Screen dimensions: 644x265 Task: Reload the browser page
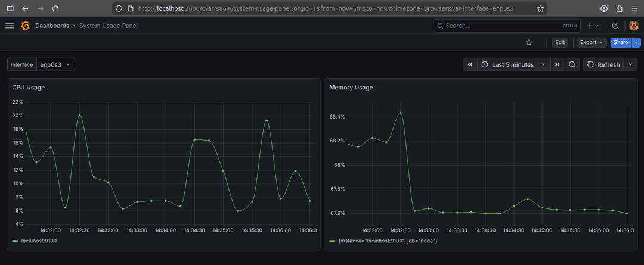(56, 8)
